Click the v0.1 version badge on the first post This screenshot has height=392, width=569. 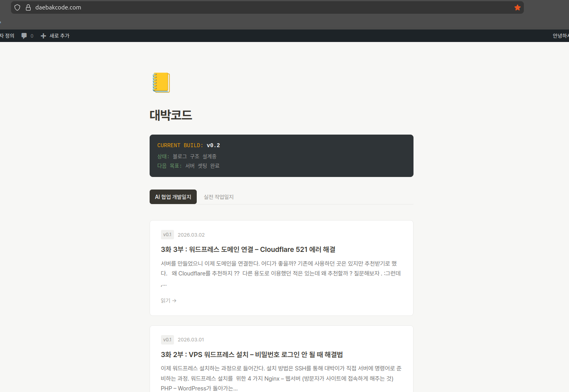point(167,234)
